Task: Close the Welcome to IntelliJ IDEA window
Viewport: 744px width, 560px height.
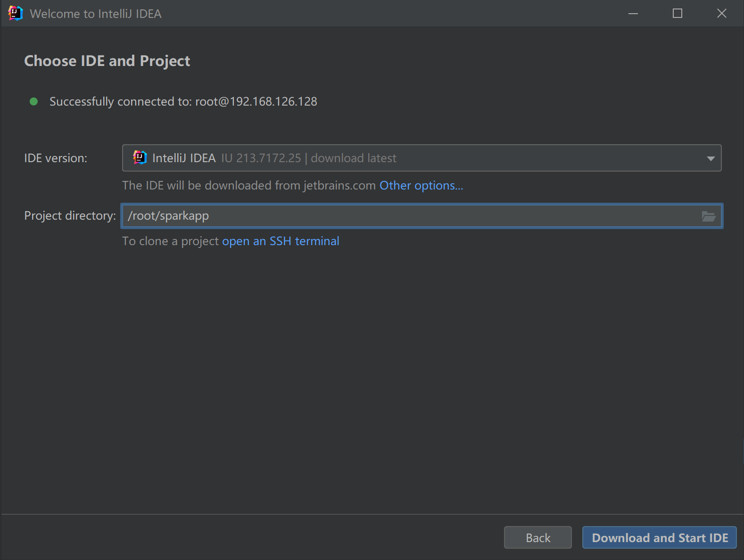Action: pyautogui.click(x=722, y=13)
